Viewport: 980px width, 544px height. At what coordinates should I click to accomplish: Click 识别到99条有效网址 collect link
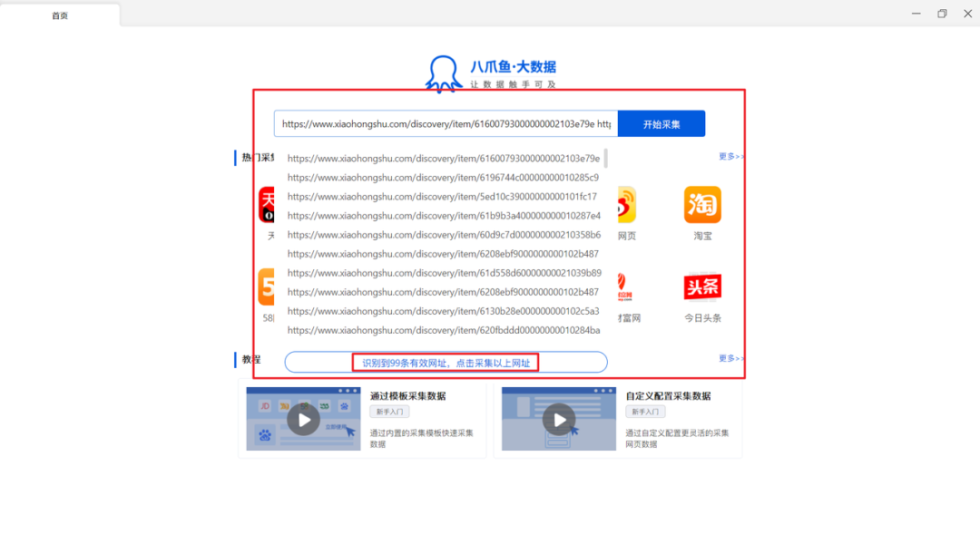click(446, 363)
